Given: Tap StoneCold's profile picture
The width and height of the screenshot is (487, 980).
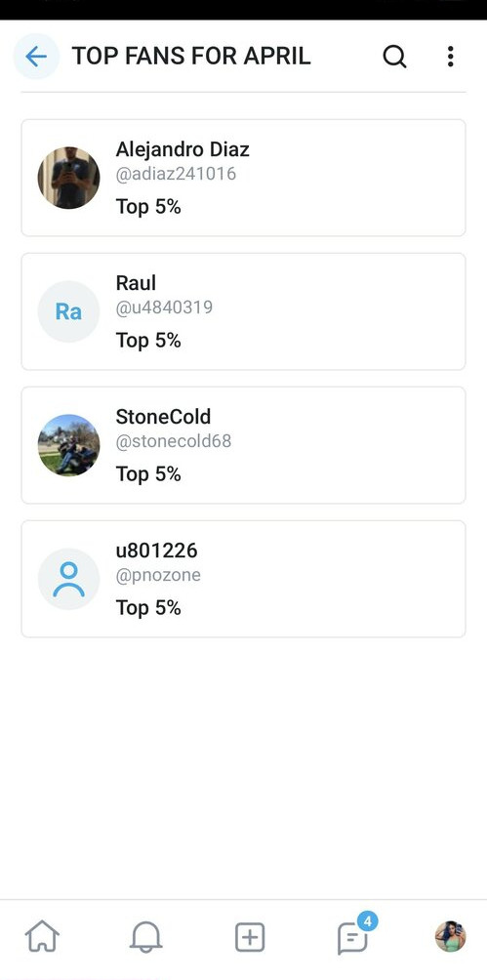Looking at the screenshot, I should pyautogui.click(x=68, y=445).
